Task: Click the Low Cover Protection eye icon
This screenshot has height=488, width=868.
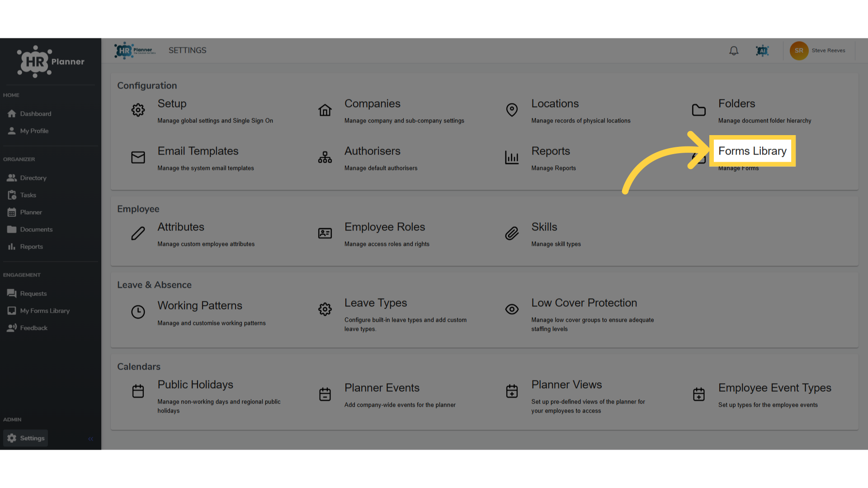Action: (x=512, y=309)
